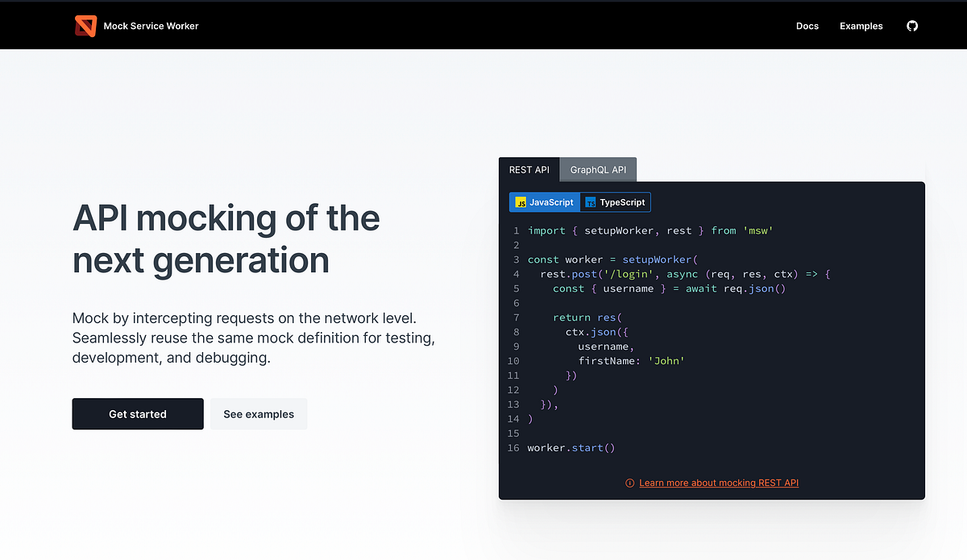This screenshot has width=967, height=560.
Task: Open Docs in the top navigation
Action: (807, 26)
